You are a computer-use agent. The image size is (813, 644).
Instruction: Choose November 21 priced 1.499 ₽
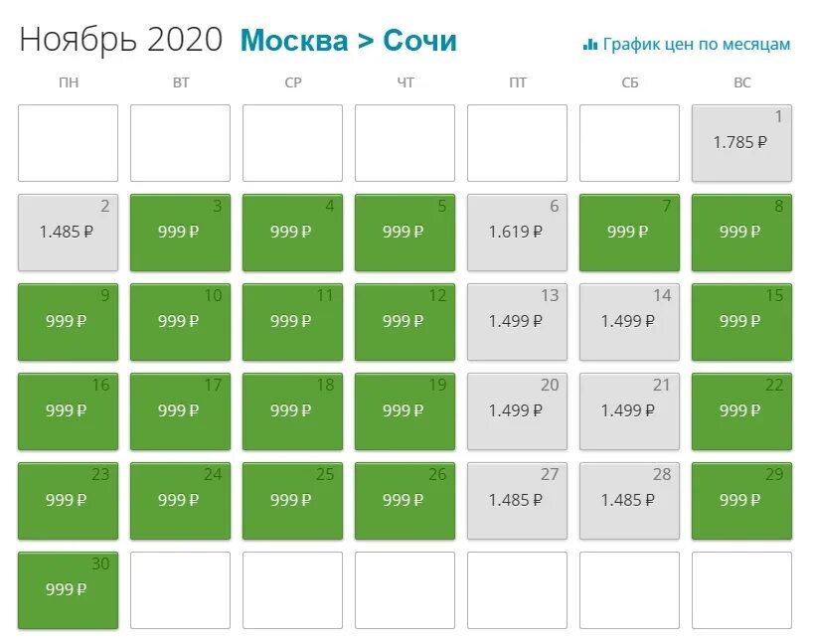coord(629,411)
